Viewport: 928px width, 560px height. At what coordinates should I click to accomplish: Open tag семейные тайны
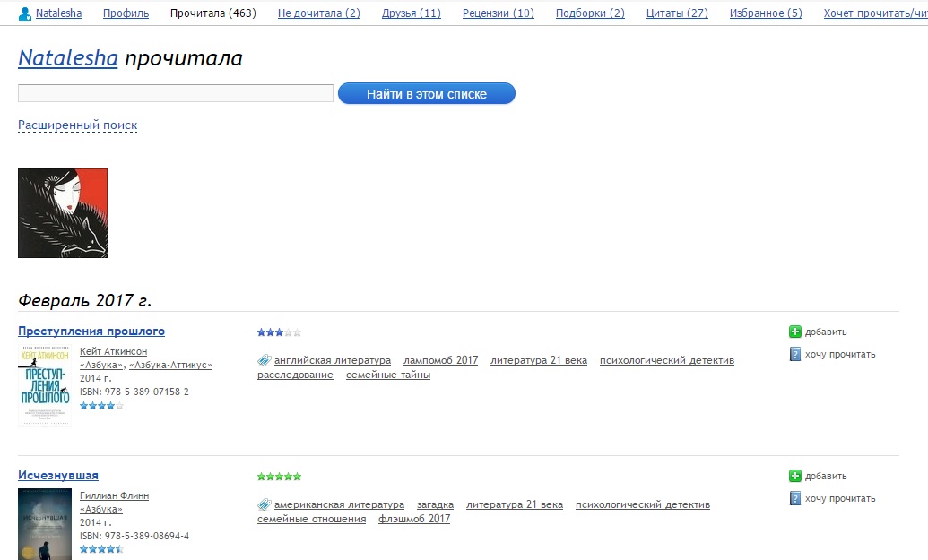pyautogui.click(x=388, y=375)
